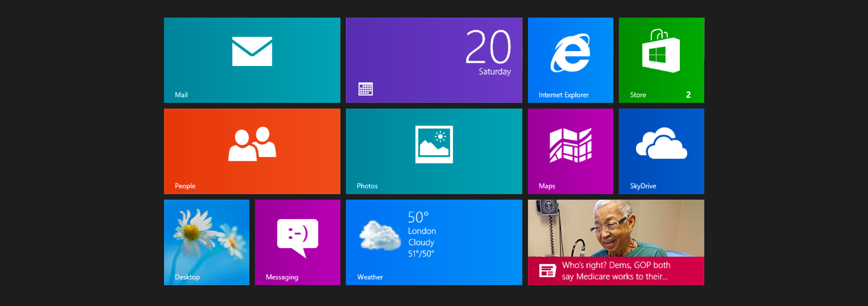
Task: Open the People contacts icon
Action: (252, 144)
